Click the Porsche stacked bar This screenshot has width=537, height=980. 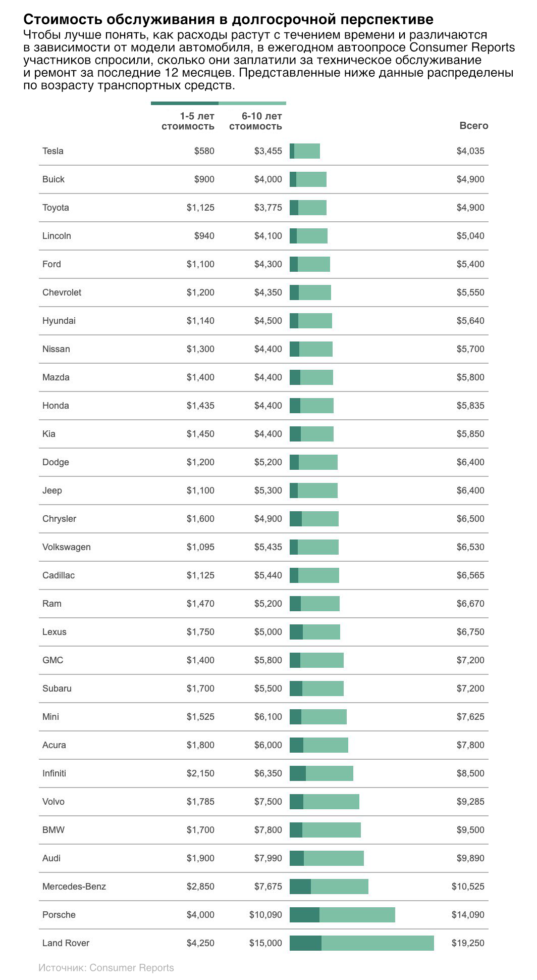coord(342,915)
